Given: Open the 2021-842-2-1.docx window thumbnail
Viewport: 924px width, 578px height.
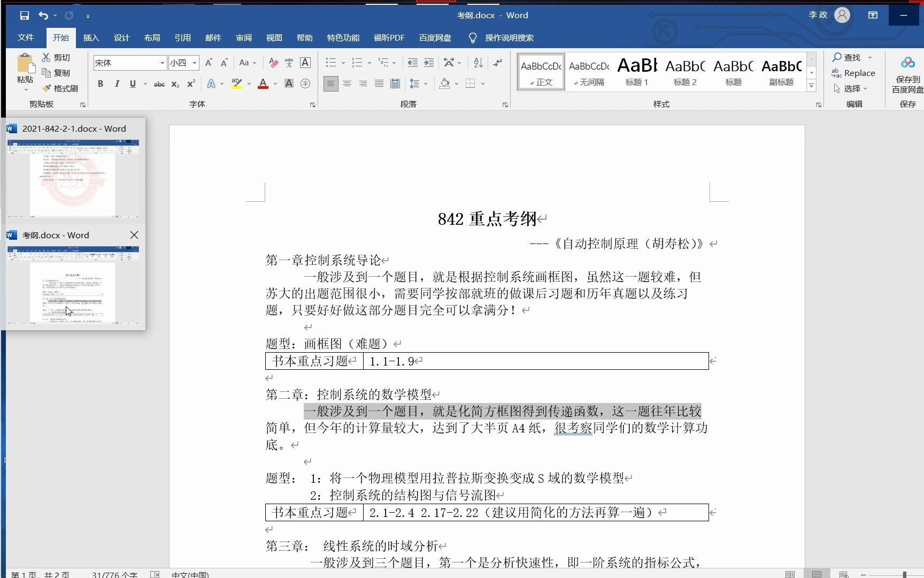Looking at the screenshot, I should click(73, 178).
